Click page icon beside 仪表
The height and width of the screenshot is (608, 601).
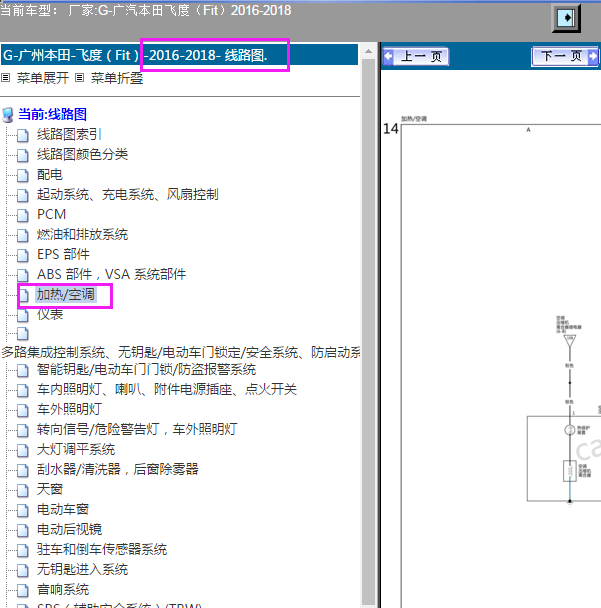pyautogui.click(x=23, y=315)
